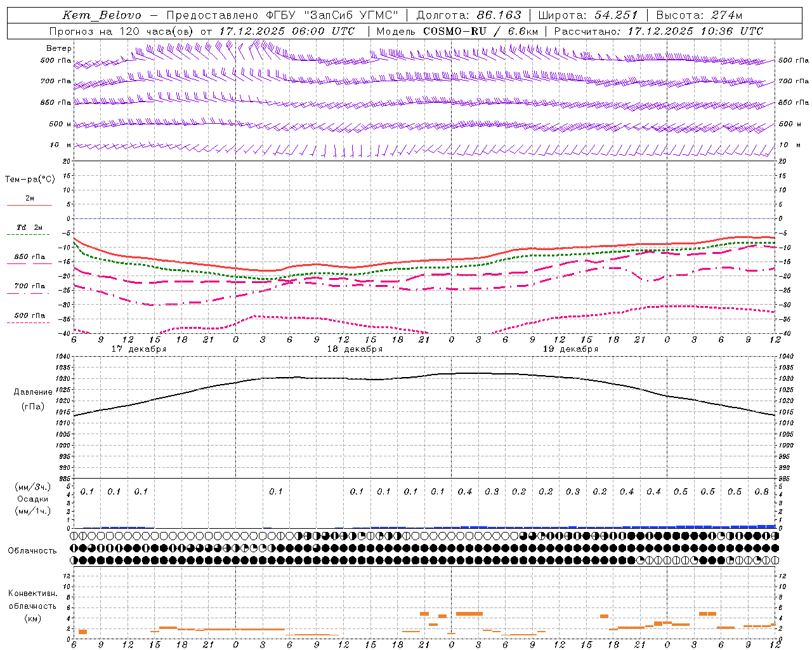
Task: Select the forecast start time 17.12.2025 06:00 UTC
Action: pyautogui.click(x=287, y=31)
